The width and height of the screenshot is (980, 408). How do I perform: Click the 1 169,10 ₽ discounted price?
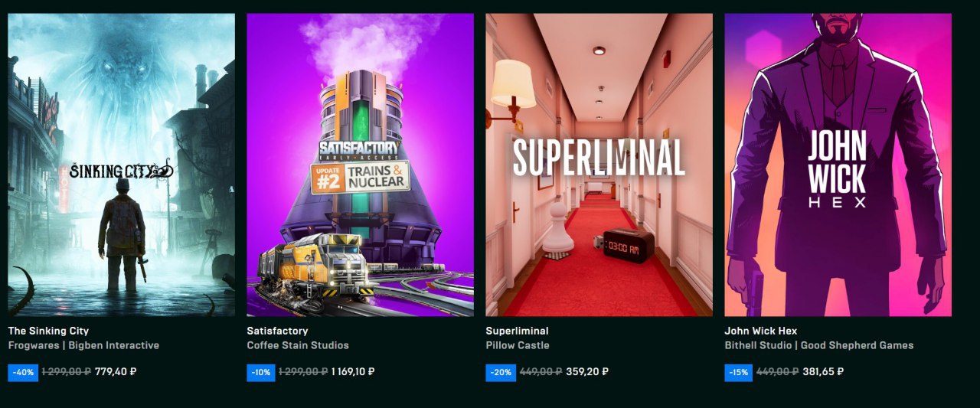point(353,372)
